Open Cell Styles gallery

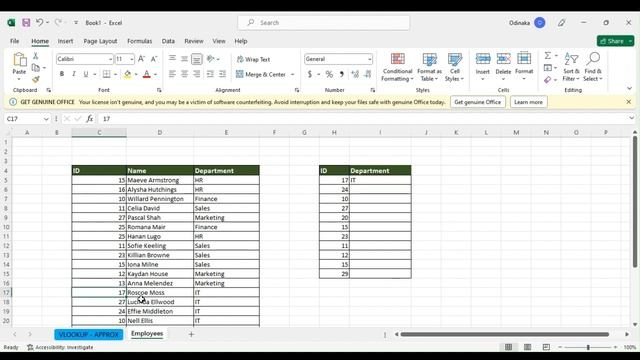(454, 67)
